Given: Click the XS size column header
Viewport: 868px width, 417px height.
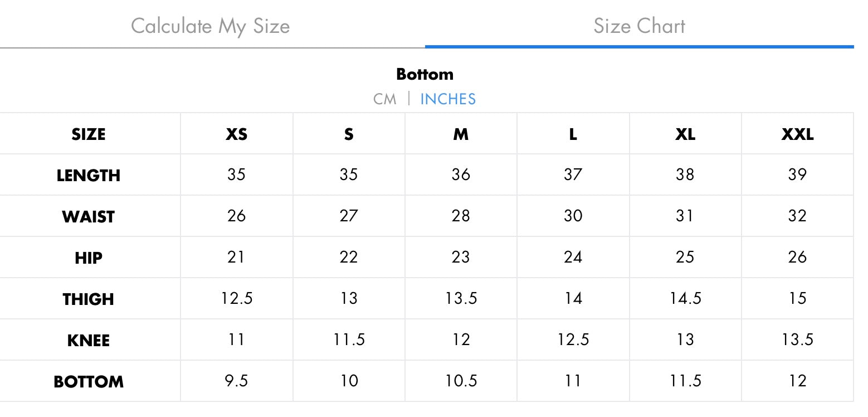Looking at the screenshot, I should point(237,134).
